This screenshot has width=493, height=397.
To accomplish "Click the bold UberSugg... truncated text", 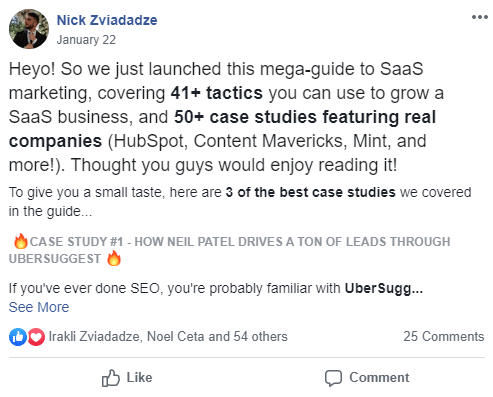I will tap(384, 288).
